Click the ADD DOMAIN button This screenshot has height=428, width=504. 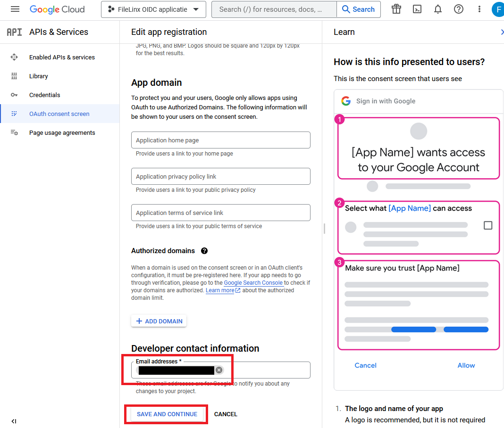159,321
